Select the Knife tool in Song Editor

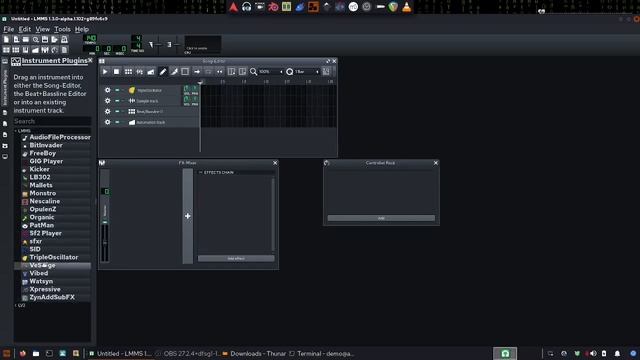pos(174,71)
